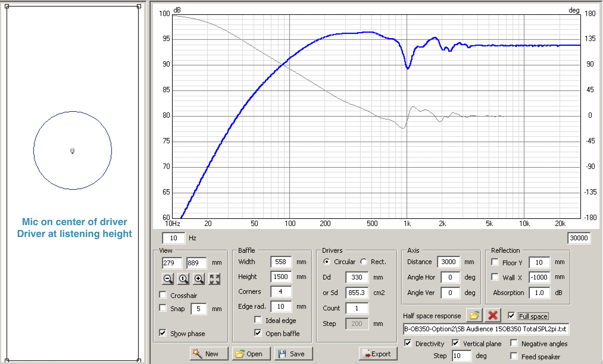Click the driver Sd area field

357,293
